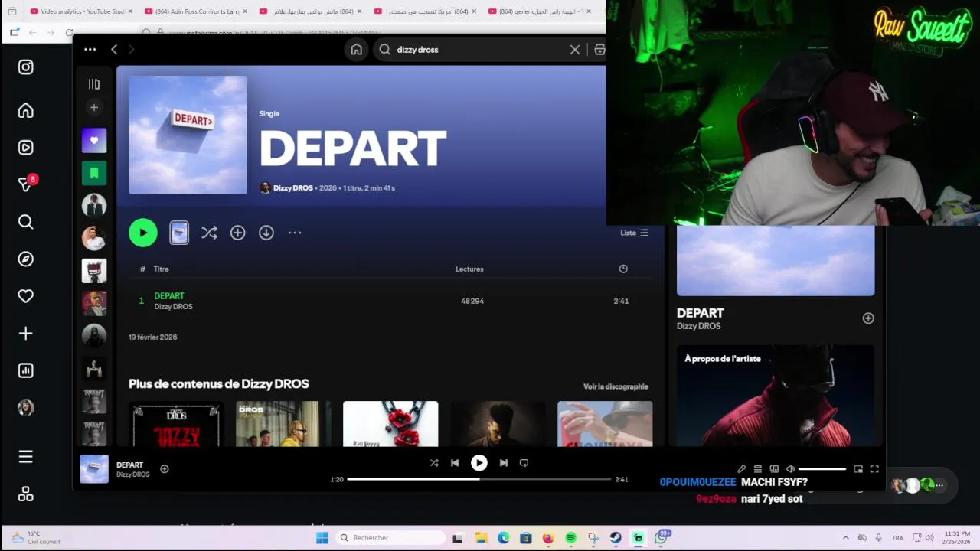Add now-playing DEPART to liked via plus circle
The image size is (980, 551).
(165, 469)
